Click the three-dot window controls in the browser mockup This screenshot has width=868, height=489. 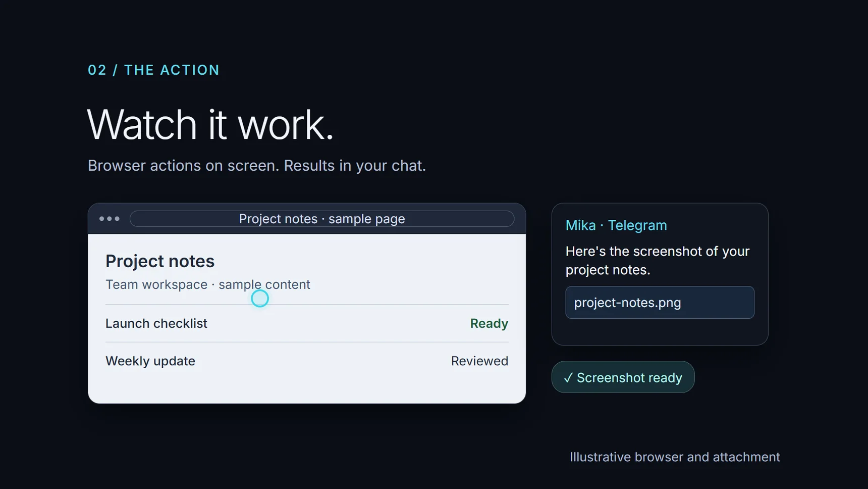pyautogui.click(x=110, y=219)
